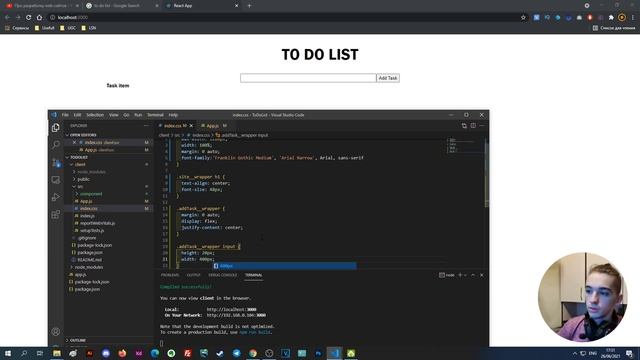640x360 pixels.
Task: Open Google Chrome from the taskbar
Action: tap(253, 353)
